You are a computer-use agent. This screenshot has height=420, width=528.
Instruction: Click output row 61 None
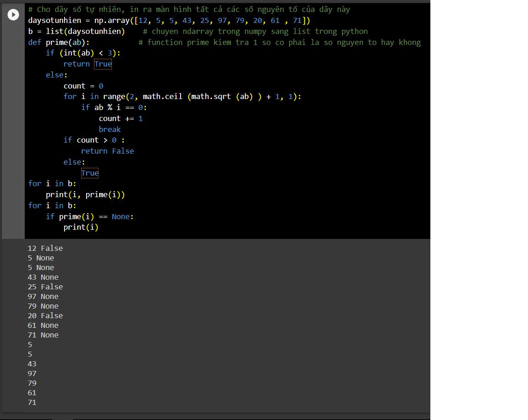click(43, 326)
